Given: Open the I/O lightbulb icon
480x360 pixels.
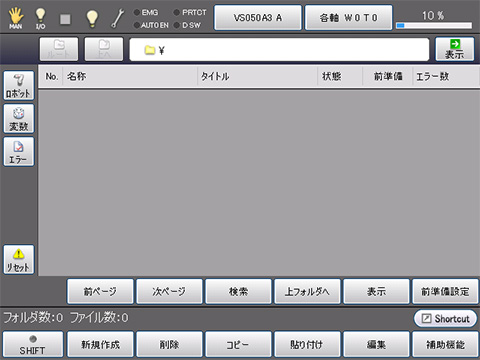Looking at the screenshot, I should point(40,18).
